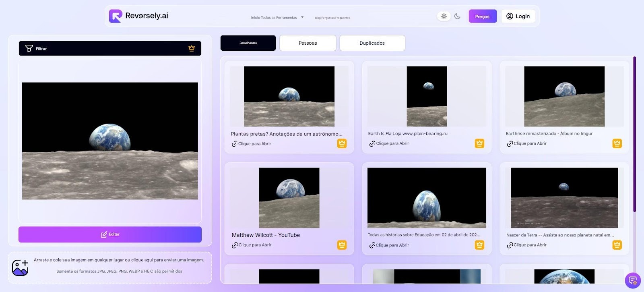Open the Plantas pretas result thumbnail
The width and height of the screenshot is (644, 292).
289,97
